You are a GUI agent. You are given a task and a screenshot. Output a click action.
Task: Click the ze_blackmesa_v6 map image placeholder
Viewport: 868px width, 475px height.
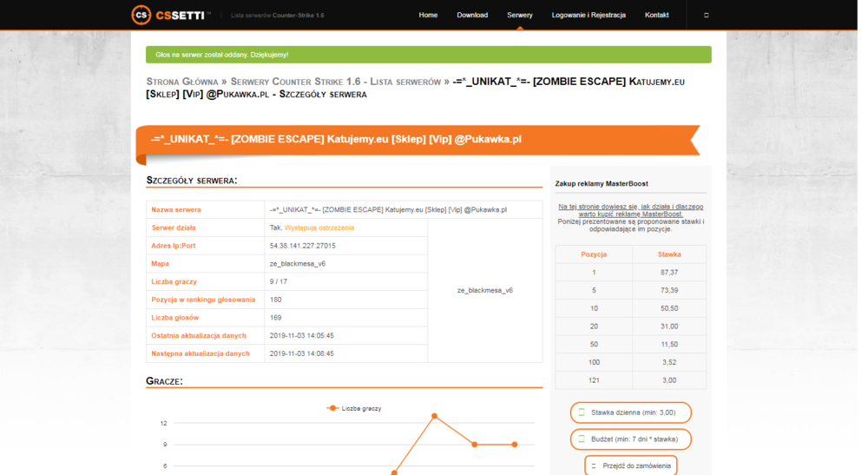(x=485, y=290)
